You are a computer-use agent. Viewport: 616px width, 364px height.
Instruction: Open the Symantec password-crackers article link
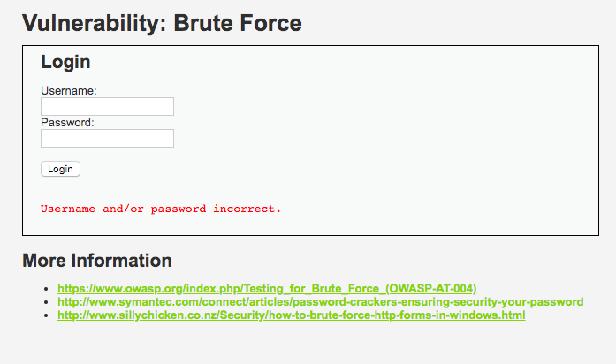320,302
